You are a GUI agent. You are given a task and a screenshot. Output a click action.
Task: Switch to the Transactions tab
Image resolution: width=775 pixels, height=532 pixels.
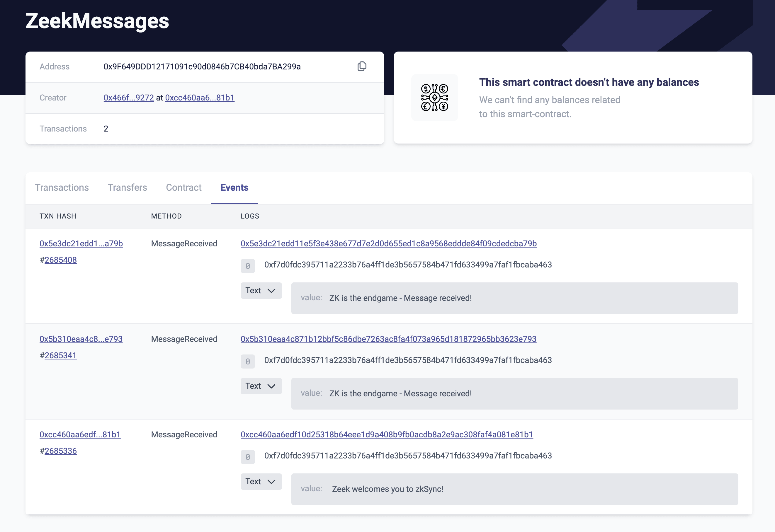point(62,187)
